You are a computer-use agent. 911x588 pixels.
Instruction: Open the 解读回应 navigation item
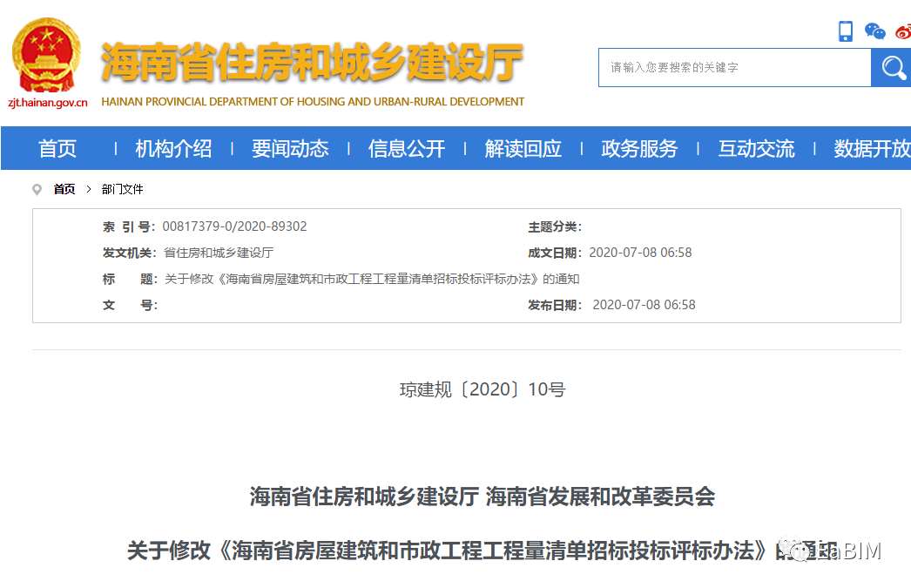[x=523, y=149]
